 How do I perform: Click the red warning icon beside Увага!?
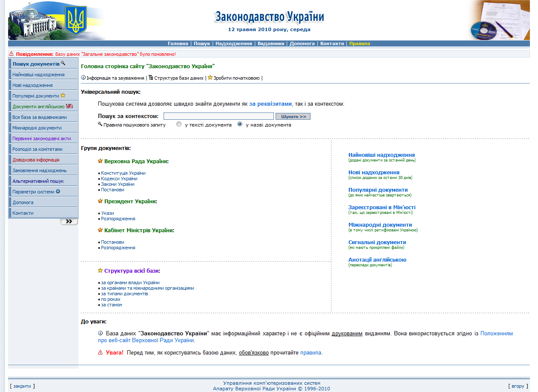point(101,352)
